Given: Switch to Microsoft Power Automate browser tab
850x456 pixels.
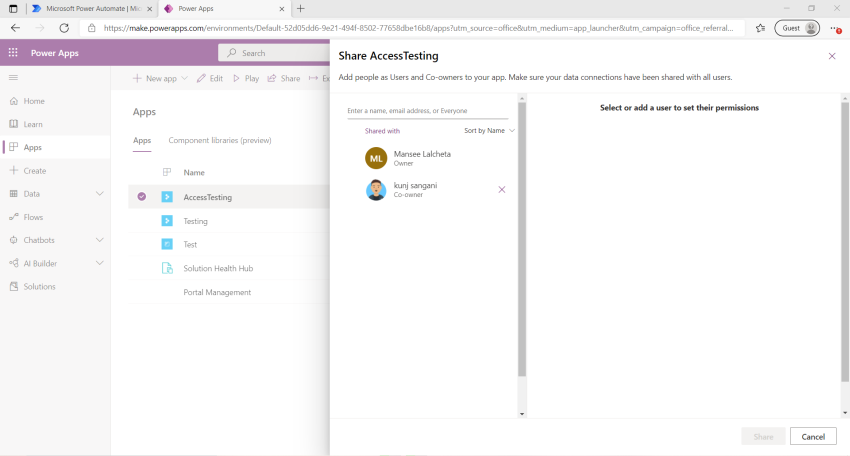Looking at the screenshot, I should (92, 9).
